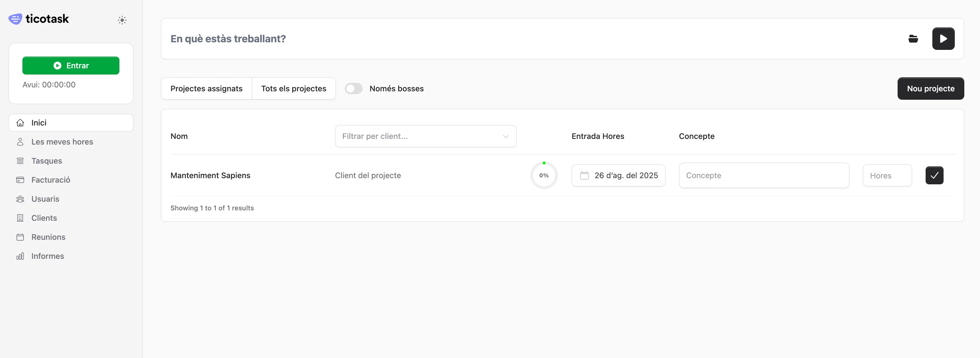Enable the Només bosses switch

(353, 89)
